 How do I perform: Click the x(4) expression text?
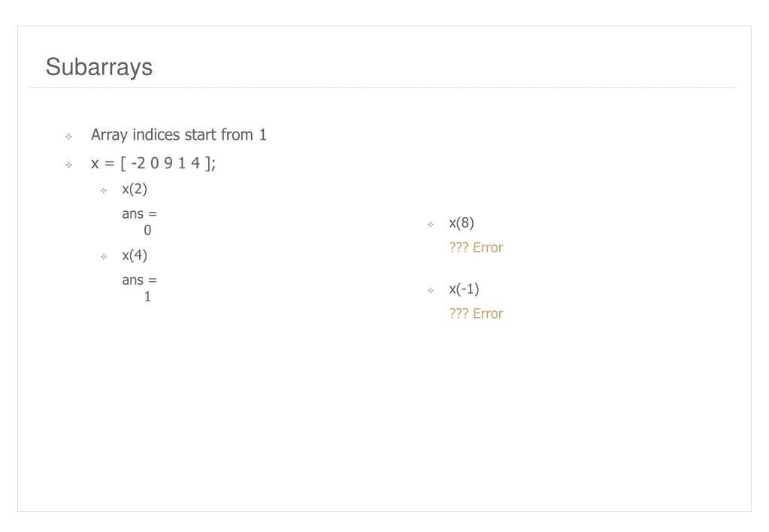point(135,255)
